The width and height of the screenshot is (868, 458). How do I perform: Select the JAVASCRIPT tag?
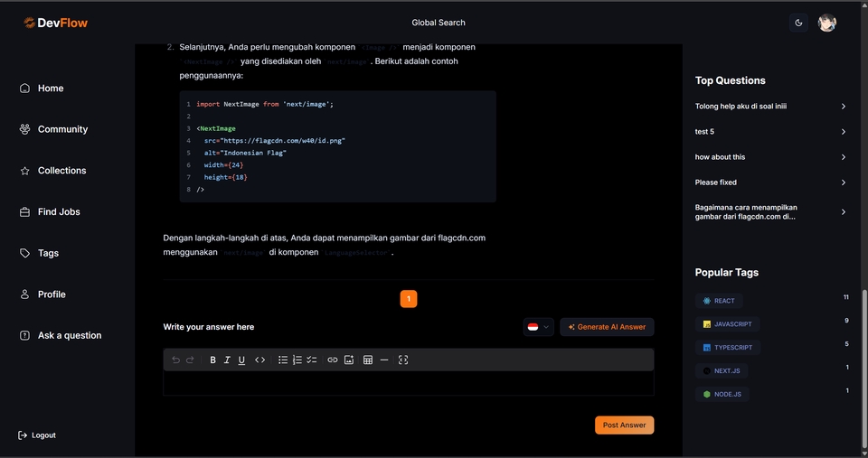click(x=727, y=324)
